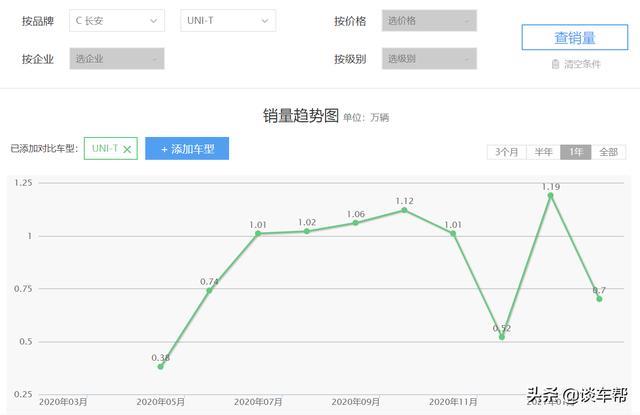
Task: Open the 长安 brand dropdown
Action: pos(117,21)
